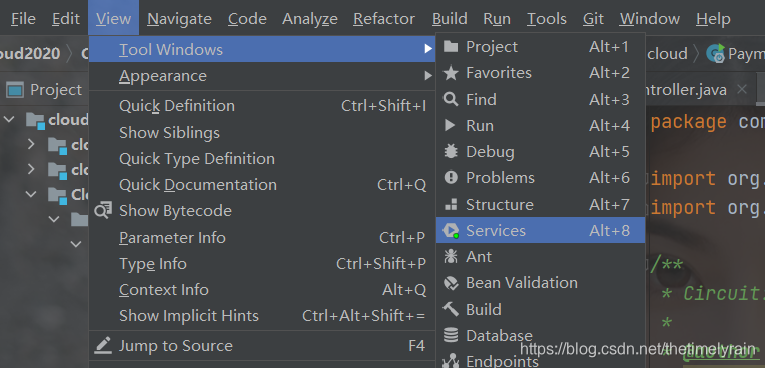Click the Favorites star icon
765x368 pixels.
tap(451, 73)
